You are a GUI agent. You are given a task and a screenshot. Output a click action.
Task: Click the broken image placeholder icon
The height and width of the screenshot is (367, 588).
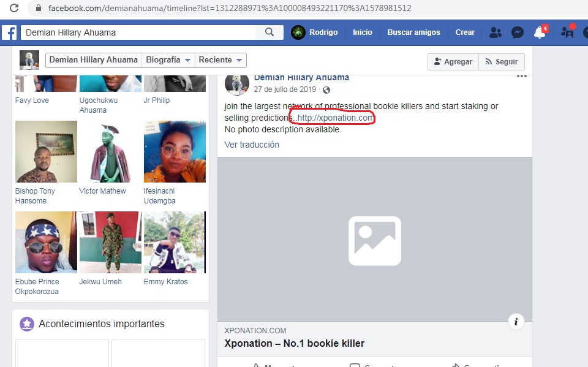(x=375, y=241)
